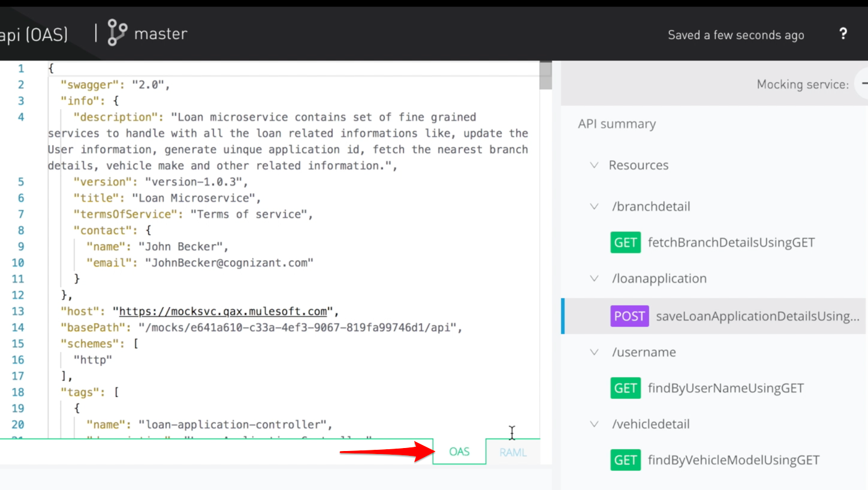Image resolution: width=868 pixels, height=490 pixels.
Task: Collapse the Resources section
Action: pyautogui.click(x=593, y=165)
